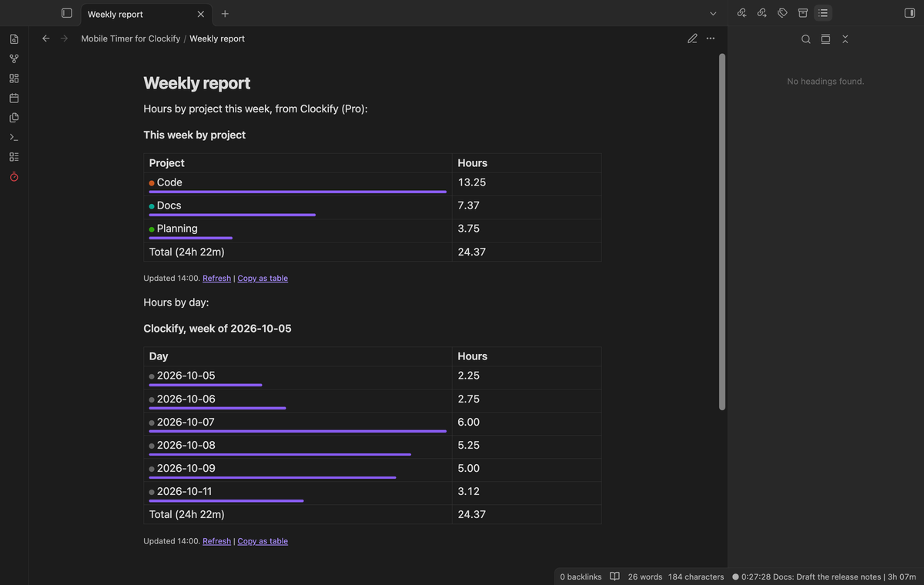Screen dimensions: 924x585
Task: Click the 2026-10-08 day row label
Action: 186,445
